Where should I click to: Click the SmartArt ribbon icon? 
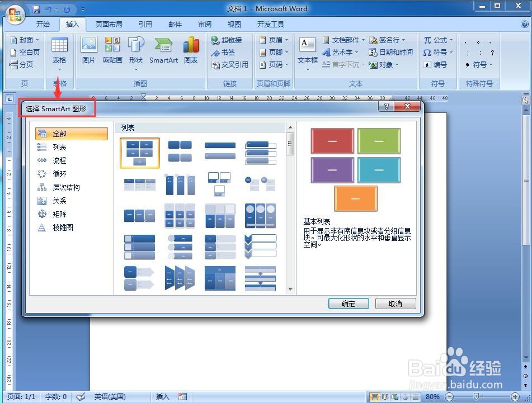[163, 50]
